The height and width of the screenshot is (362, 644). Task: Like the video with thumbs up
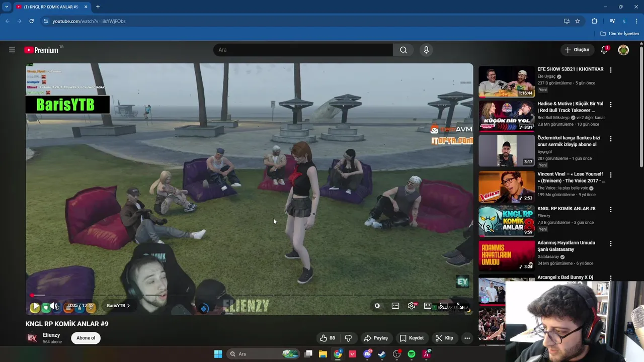pos(328,338)
